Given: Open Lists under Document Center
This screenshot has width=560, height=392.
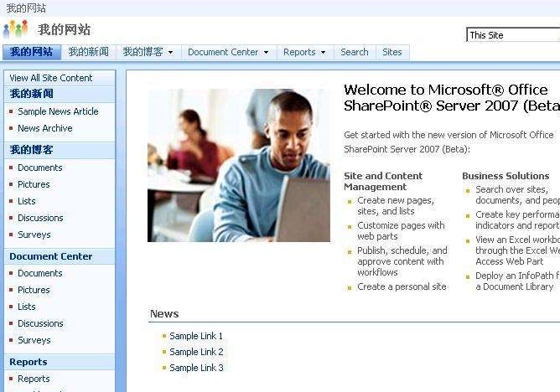Looking at the screenshot, I should click(27, 307).
